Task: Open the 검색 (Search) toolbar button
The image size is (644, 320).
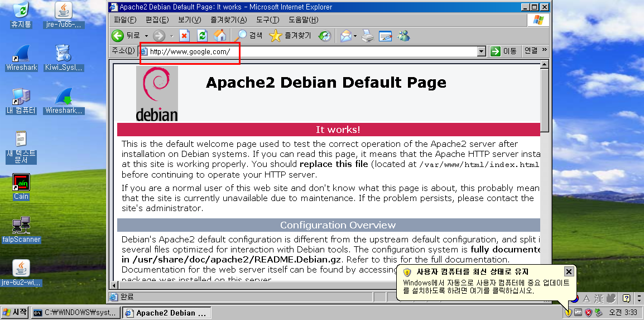Action: point(249,36)
